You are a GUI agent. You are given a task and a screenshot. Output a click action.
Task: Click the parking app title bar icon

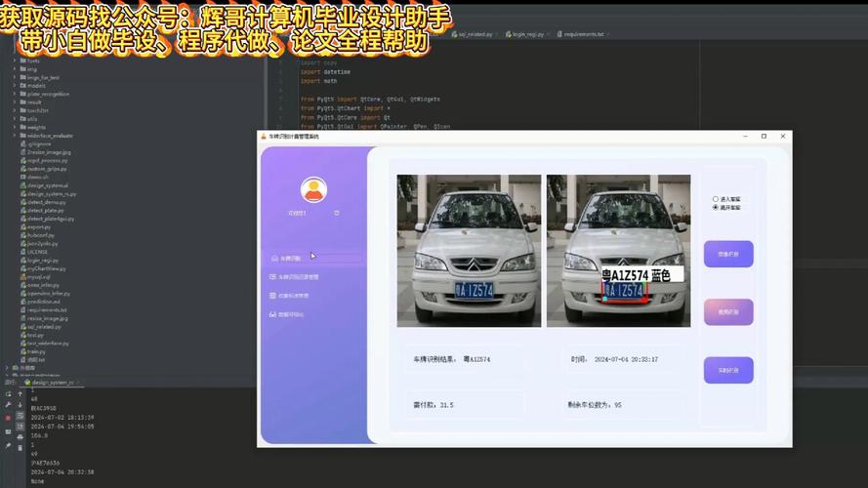click(x=264, y=136)
